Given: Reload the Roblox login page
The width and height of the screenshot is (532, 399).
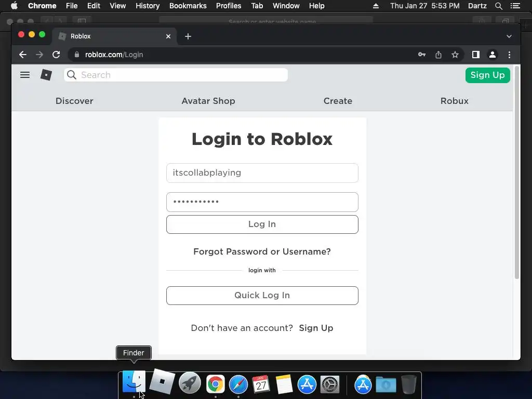Looking at the screenshot, I should tap(56, 55).
